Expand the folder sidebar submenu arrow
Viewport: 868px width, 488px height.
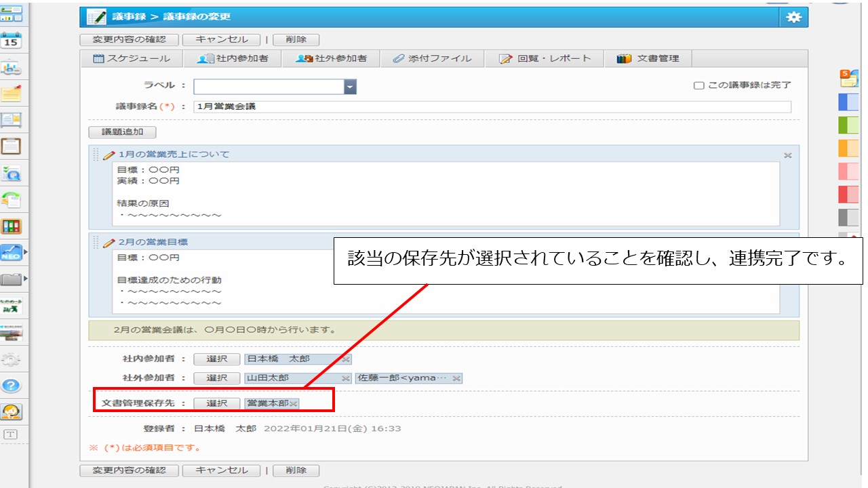tap(26, 279)
